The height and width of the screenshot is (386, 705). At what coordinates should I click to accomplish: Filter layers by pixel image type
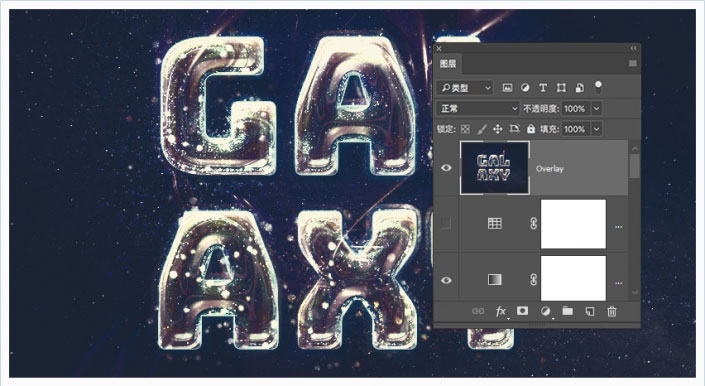(x=507, y=88)
